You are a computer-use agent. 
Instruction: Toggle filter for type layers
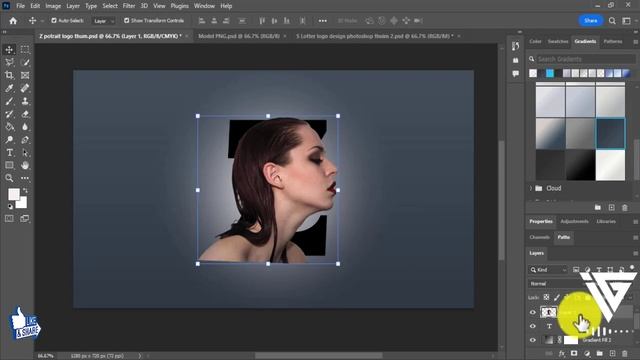pyautogui.click(x=599, y=270)
